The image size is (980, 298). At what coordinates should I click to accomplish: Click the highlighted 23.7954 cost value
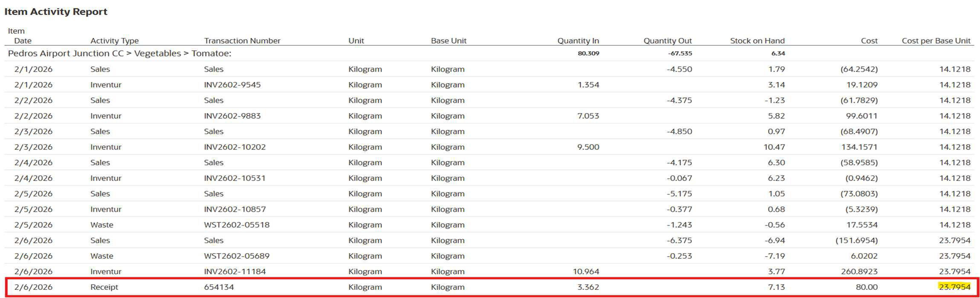point(954,287)
